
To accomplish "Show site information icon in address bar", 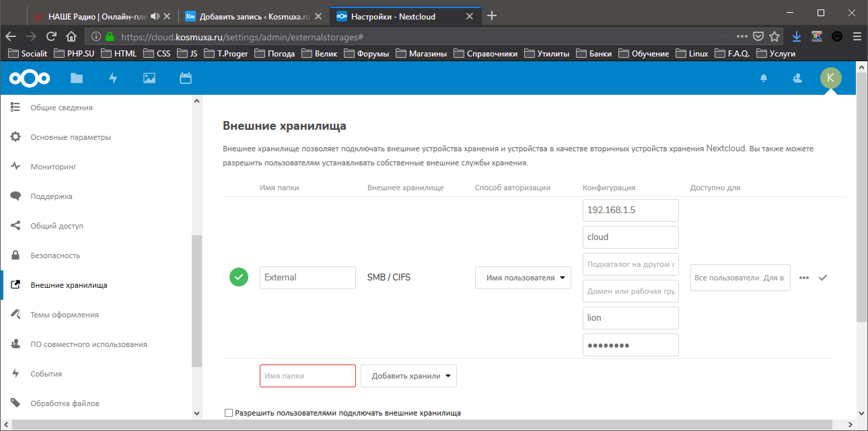I will (x=96, y=36).
